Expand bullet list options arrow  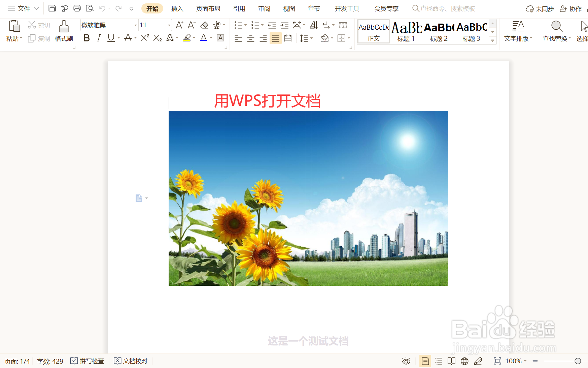pos(245,25)
